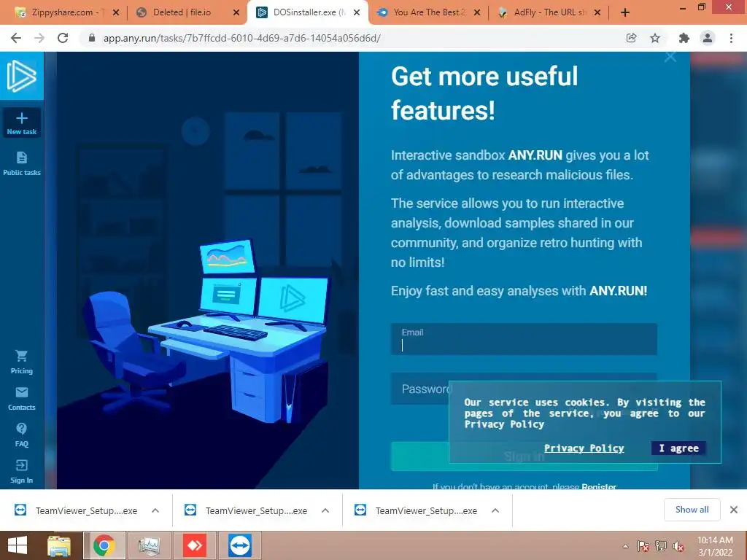Close the sign-in popup with X
This screenshot has width=747, height=560.
click(x=670, y=57)
